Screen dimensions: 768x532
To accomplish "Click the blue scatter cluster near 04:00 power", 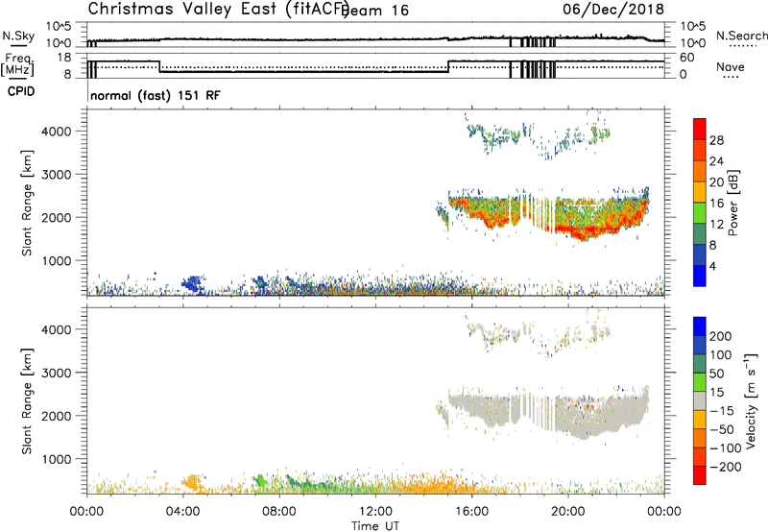I will pyautogui.click(x=194, y=283).
